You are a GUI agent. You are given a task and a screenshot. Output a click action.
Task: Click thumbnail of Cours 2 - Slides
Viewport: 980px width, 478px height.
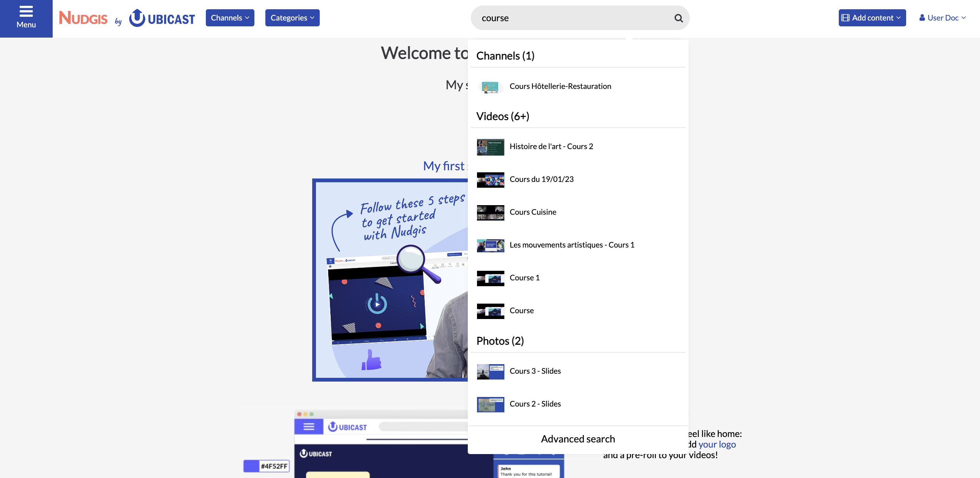[490, 404]
